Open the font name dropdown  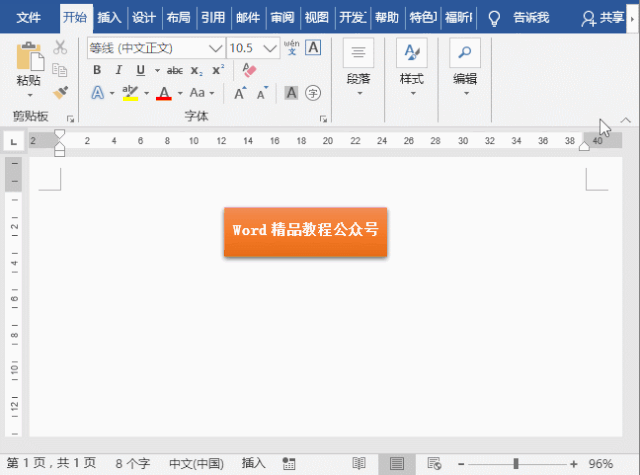coord(216,48)
